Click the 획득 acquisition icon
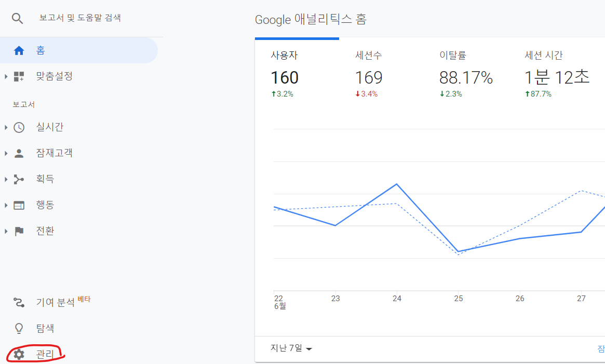Screen dimensions: 605x364 (19, 179)
